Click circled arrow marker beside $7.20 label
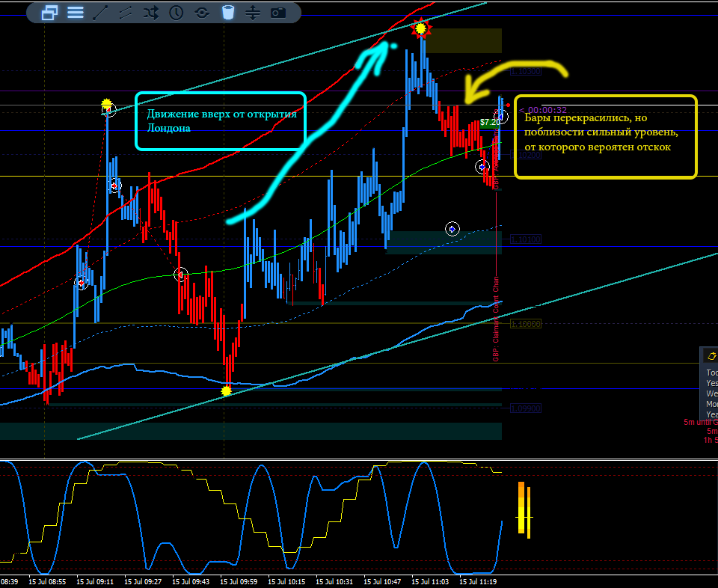718x588 pixels. pyautogui.click(x=501, y=117)
